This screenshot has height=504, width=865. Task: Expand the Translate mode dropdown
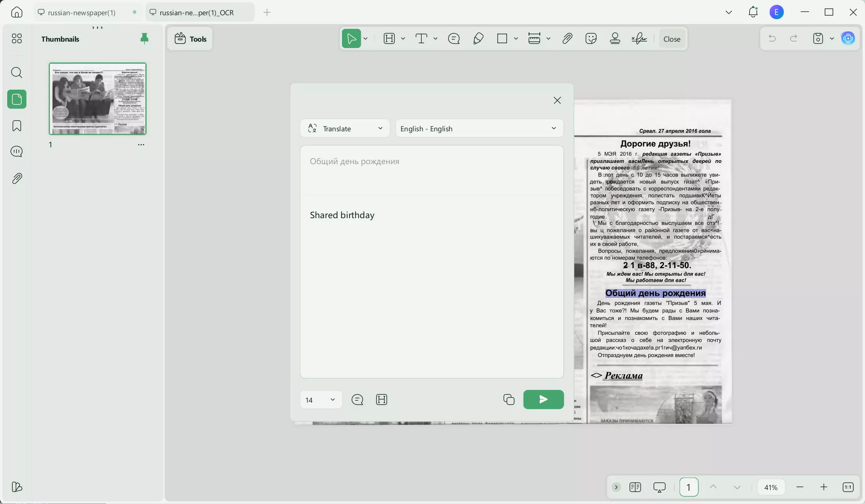click(x=345, y=129)
